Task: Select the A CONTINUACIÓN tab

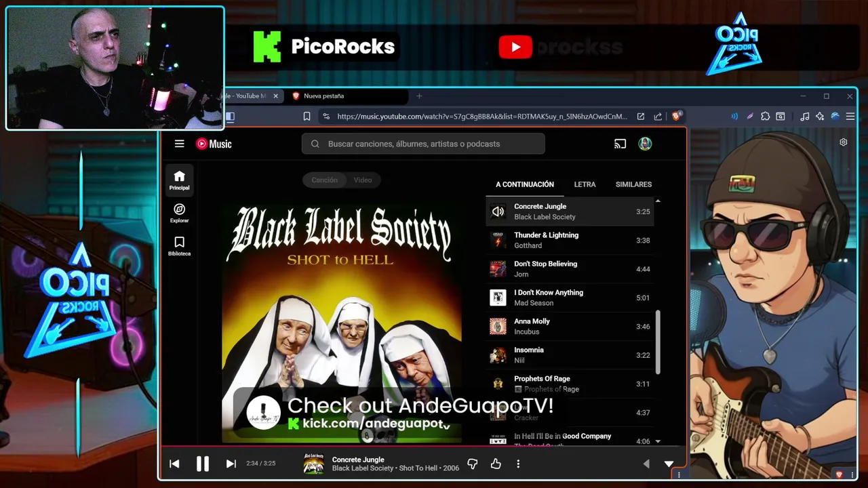Action: (524, 184)
